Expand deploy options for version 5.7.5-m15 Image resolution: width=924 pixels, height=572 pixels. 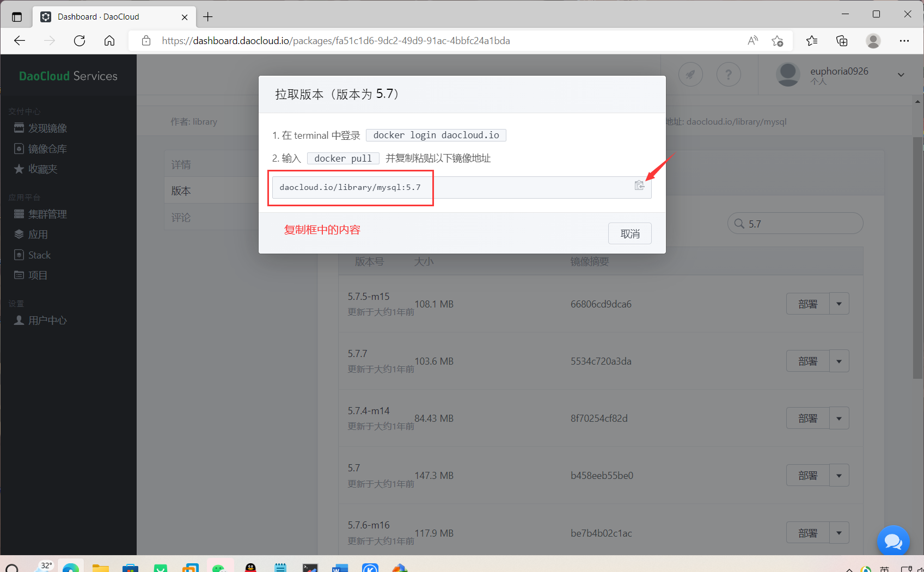coord(839,304)
